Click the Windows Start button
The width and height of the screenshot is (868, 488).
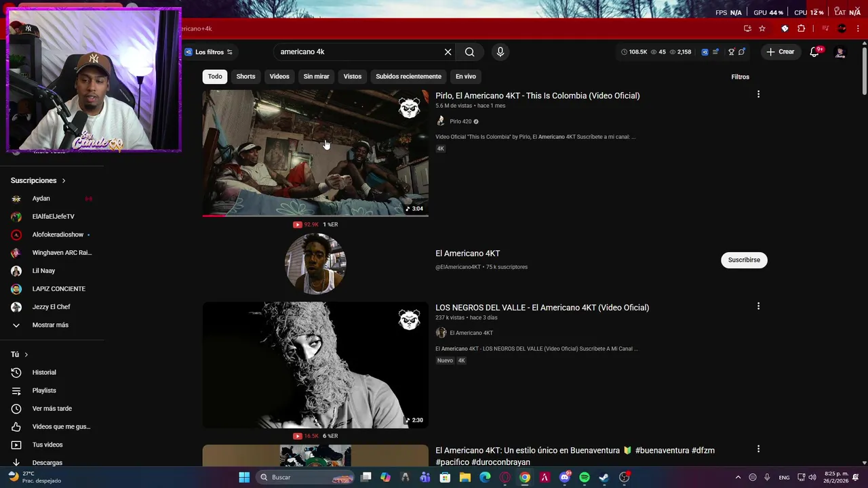pos(244,477)
